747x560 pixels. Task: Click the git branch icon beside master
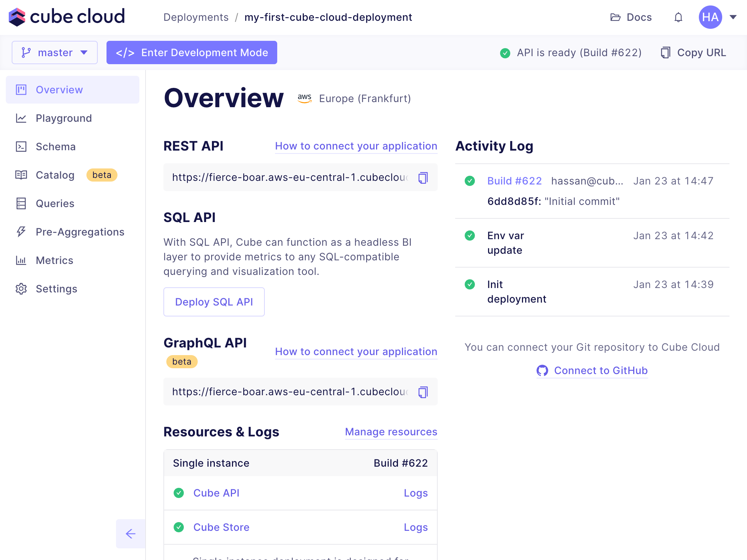pos(26,52)
